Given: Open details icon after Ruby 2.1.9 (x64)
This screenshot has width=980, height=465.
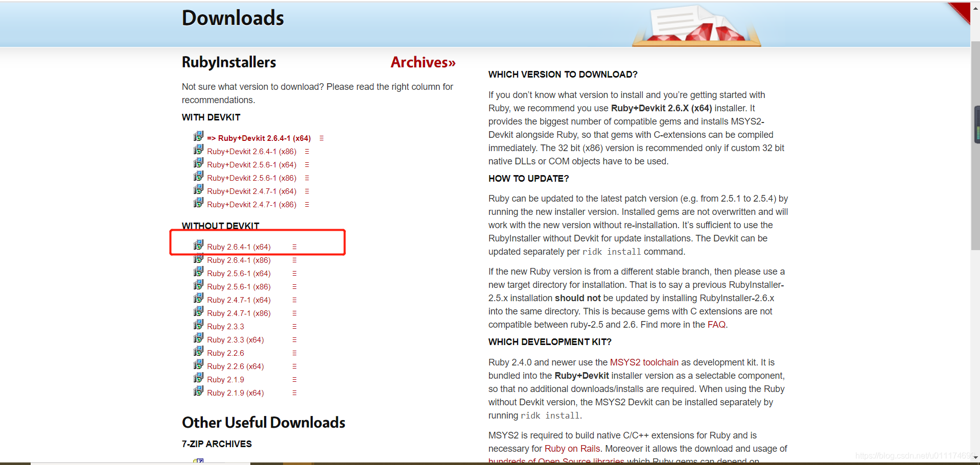Looking at the screenshot, I should coord(294,393).
